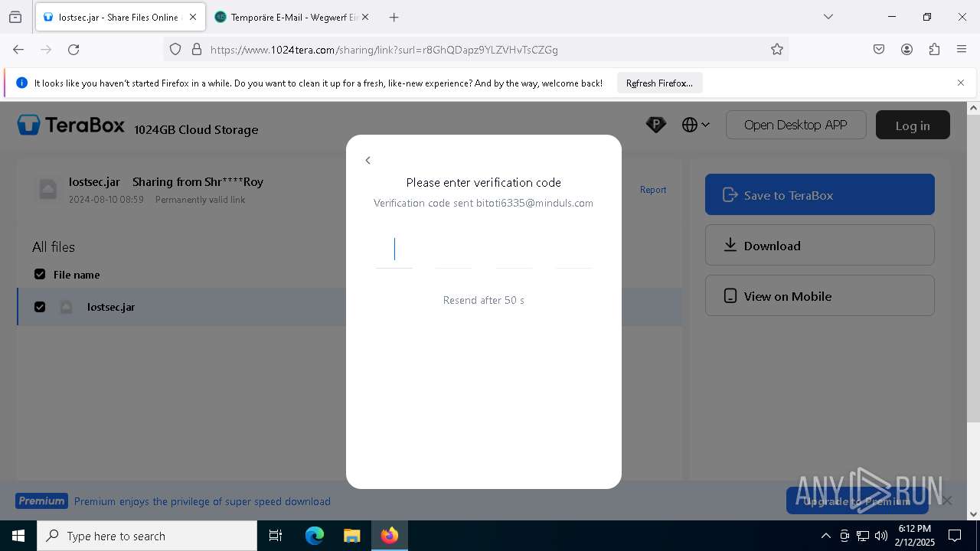Open Firefox account icon
The height and width of the screenshot is (551, 980).
tap(906, 49)
